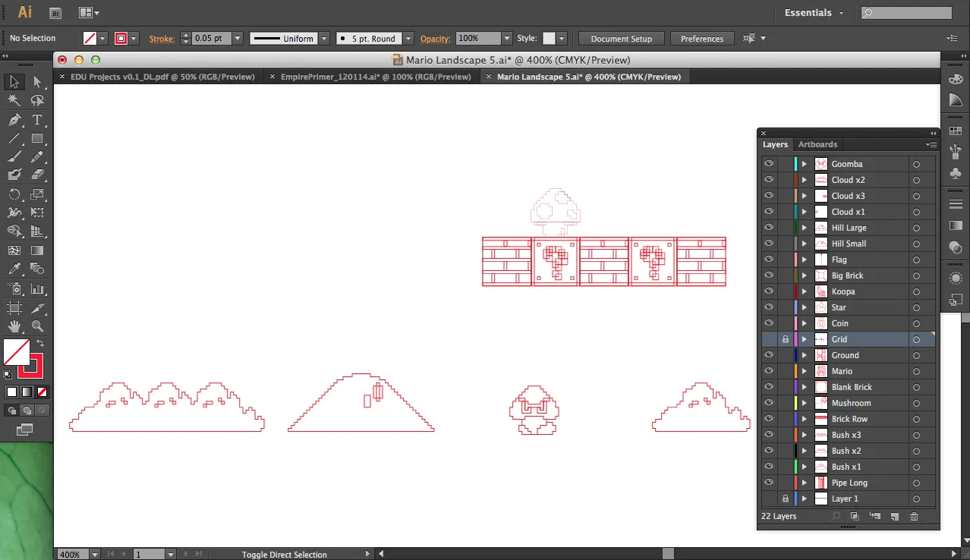Select the Zoom tool

click(x=37, y=326)
